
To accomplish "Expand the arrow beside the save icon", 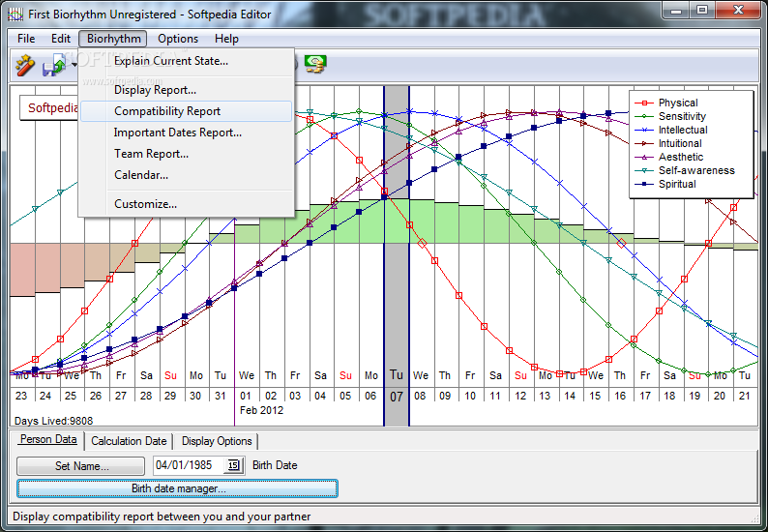I will pyautogui.click(x=74, y=64).
